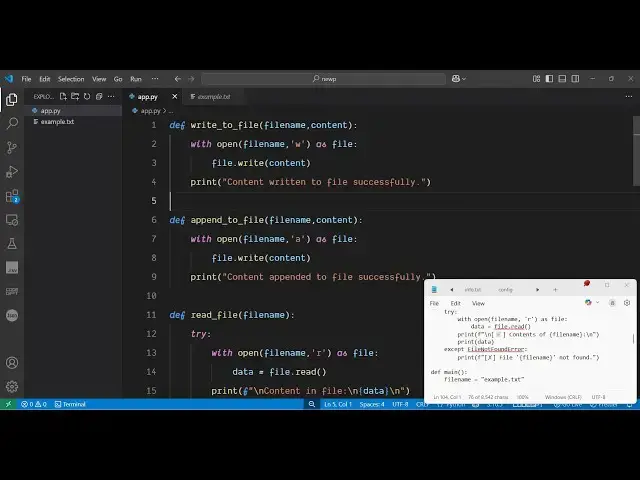The image size is (640, 480).
Task: Open the File menu in VS Code
Action: (26, 79)
